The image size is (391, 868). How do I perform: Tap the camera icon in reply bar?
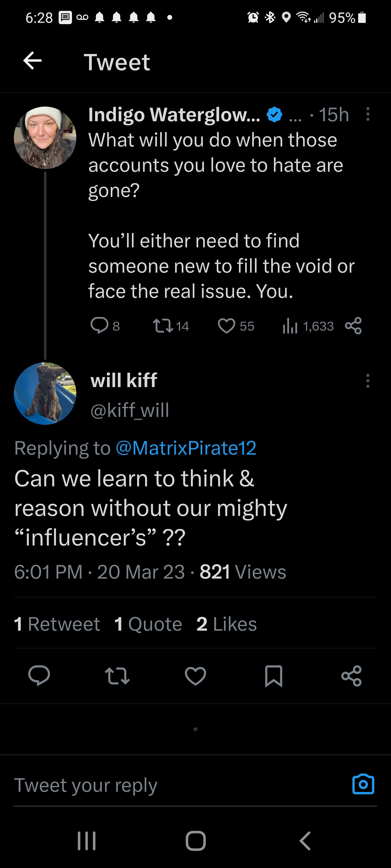coord(363,784)
